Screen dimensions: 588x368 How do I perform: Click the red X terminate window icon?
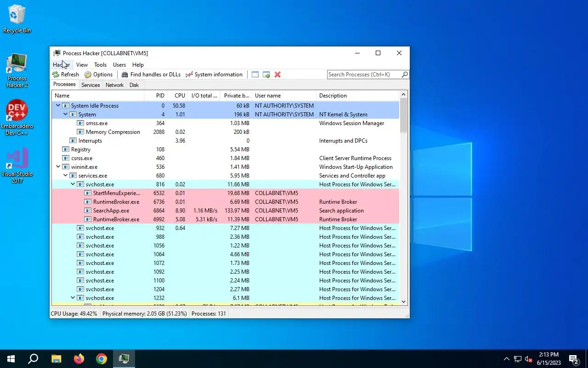click(x=277, y=75)
